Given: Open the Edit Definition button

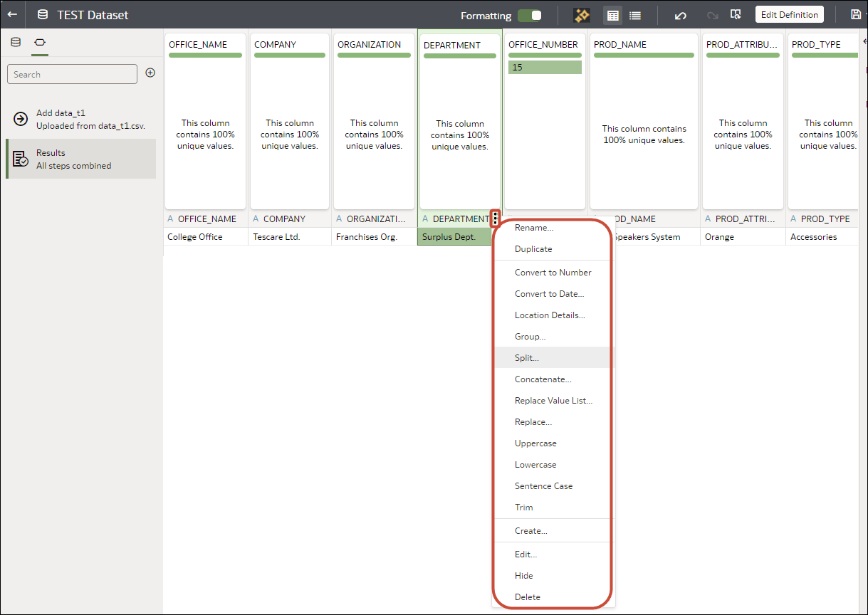Looking at the screenshot, I should [789, 14].
